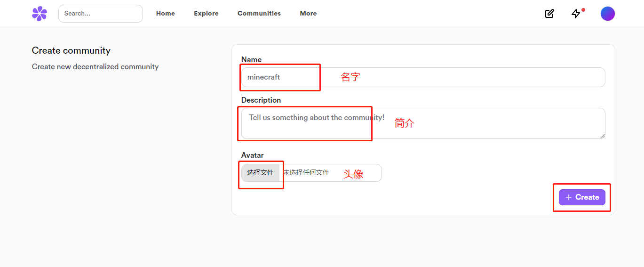Open the Explore page
The height and width of the screenshot is (267, 644).
206,14
